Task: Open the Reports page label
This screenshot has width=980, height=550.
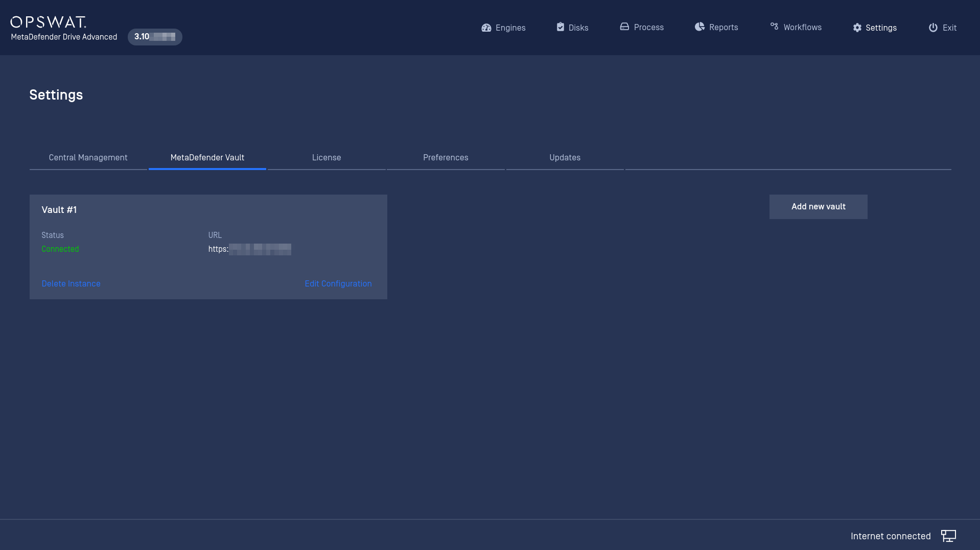Action: pyautogui.click(x=724, y=27)
